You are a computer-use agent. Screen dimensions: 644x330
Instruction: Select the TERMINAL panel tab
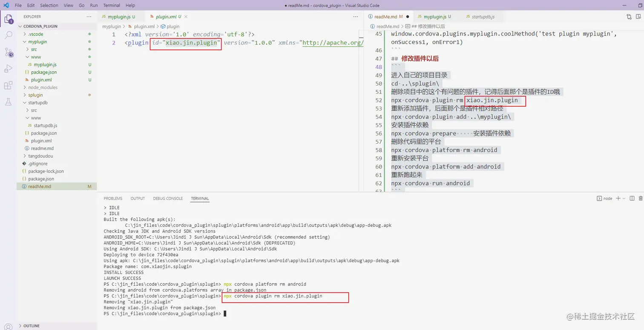tap(200, 198)
